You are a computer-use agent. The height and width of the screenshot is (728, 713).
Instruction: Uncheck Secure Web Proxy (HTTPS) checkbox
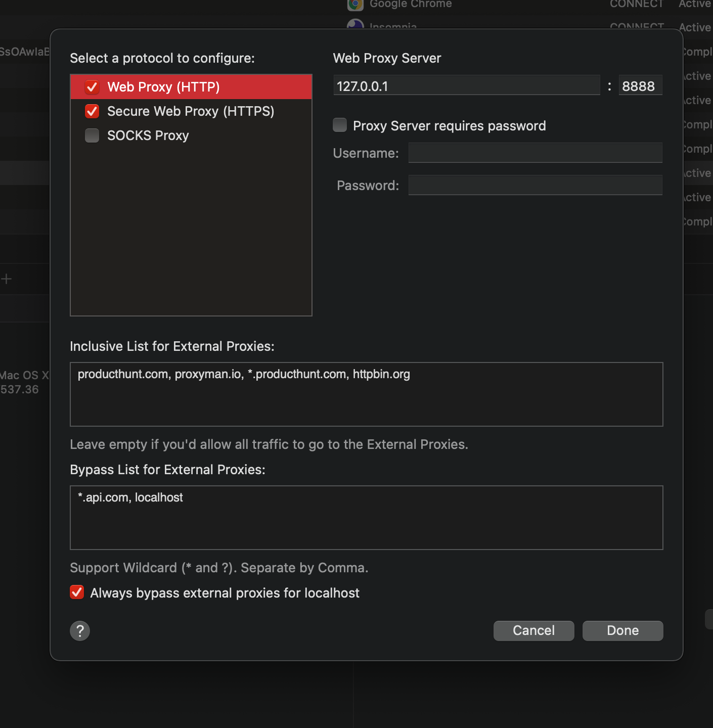coord(92,111)
